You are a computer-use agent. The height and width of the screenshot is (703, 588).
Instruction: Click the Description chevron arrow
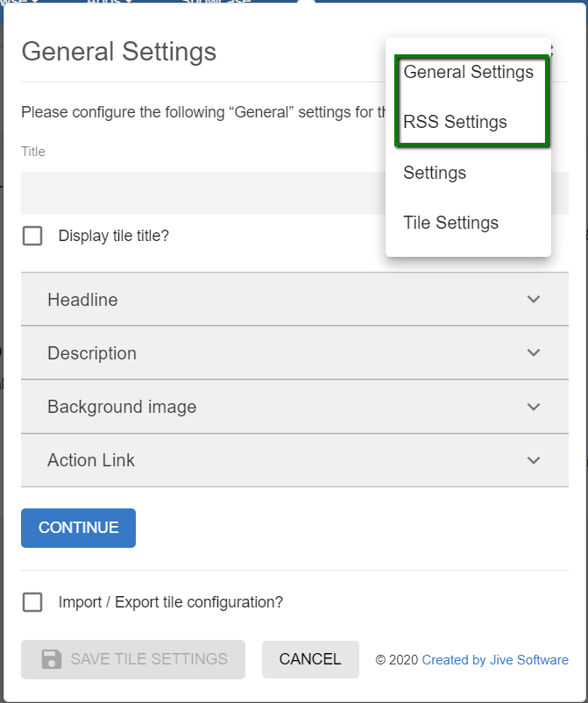pos(534,353)
